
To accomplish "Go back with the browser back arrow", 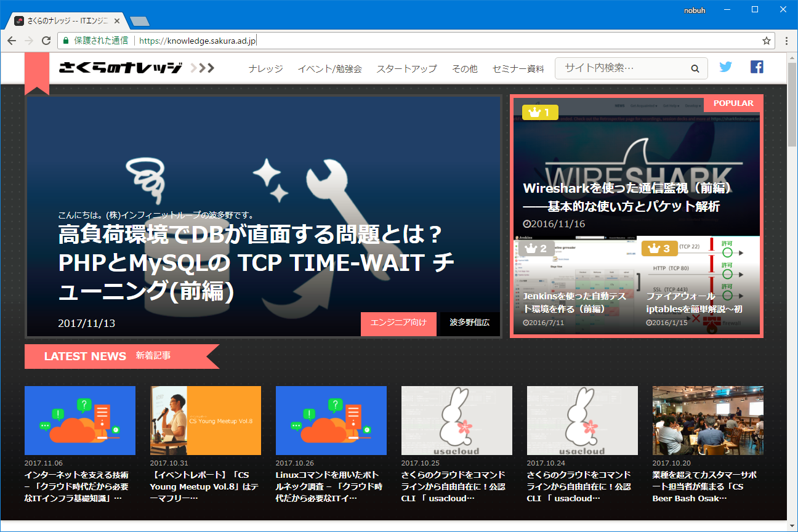I will point(12,41).
